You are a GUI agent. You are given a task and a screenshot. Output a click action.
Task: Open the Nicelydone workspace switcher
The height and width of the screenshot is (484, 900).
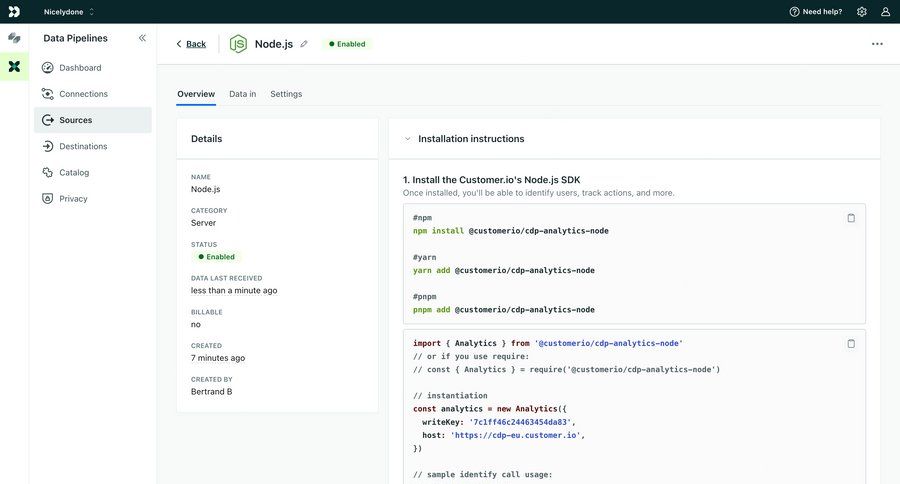click(69, 11)
